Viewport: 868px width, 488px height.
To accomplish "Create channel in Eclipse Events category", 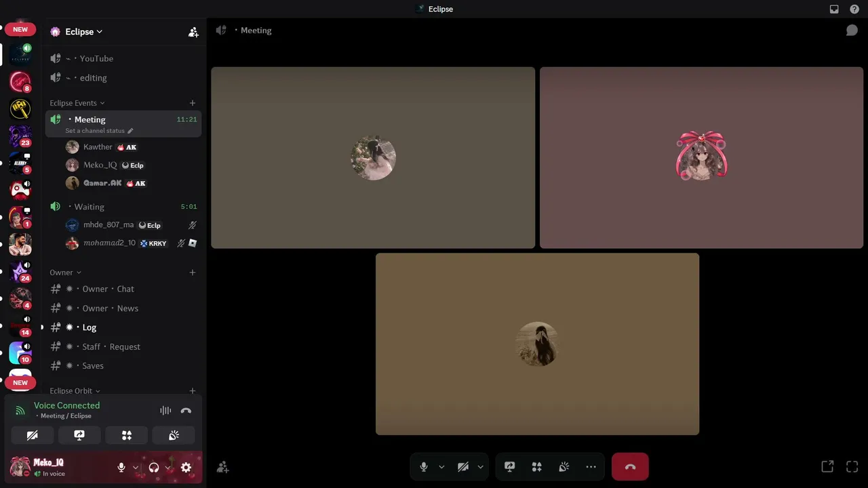I will point(193,103).
